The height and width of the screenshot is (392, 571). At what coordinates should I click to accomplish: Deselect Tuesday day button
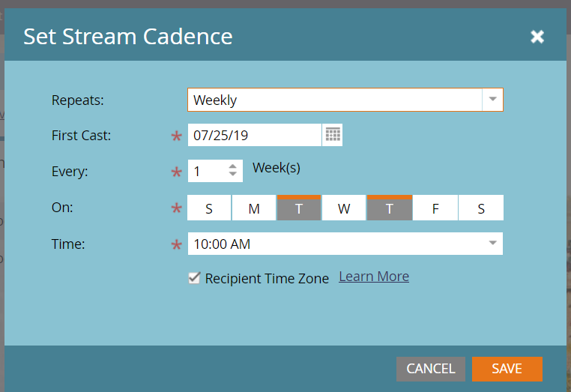299,208
